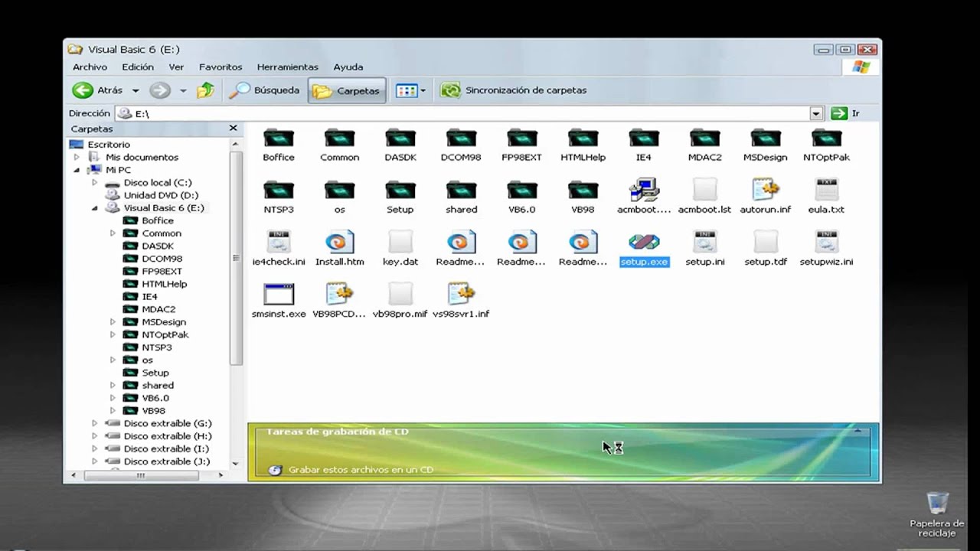Image resolution: width=980 pixels, height=551 pixels.
Task: Open the Edición menu
Action: [x=138, y=67]
